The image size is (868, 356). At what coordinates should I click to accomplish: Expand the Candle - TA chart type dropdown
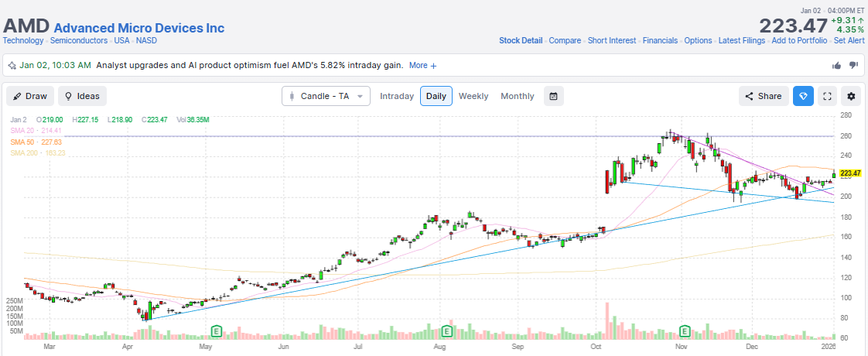[326, 96]
